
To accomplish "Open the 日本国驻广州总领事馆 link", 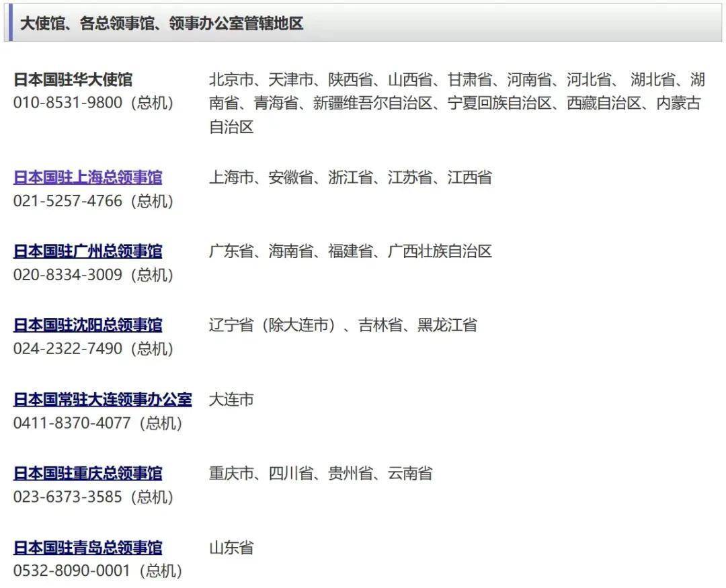I will 87,251.
